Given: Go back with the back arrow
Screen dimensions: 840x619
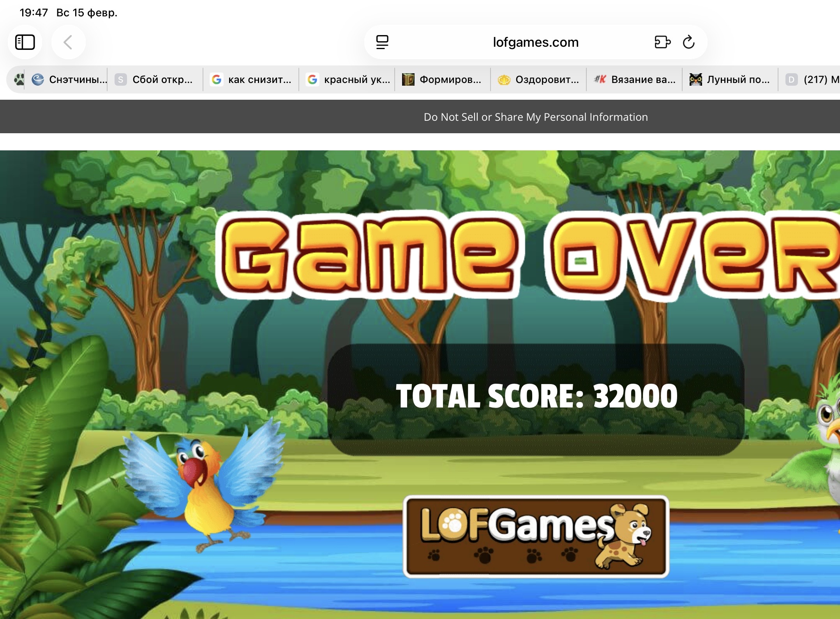Looking at the screenshot, I should pos(68,42).
